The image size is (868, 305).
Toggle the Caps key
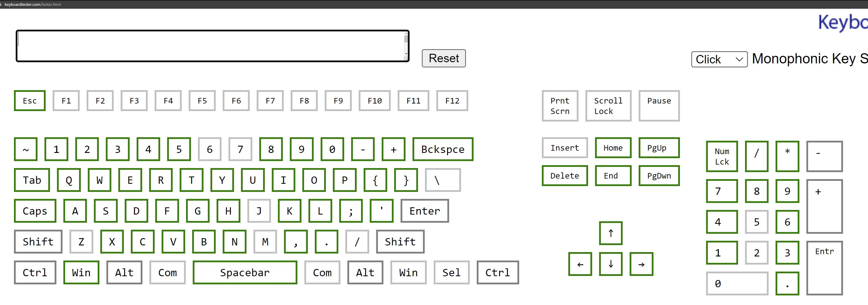(35, 211)
